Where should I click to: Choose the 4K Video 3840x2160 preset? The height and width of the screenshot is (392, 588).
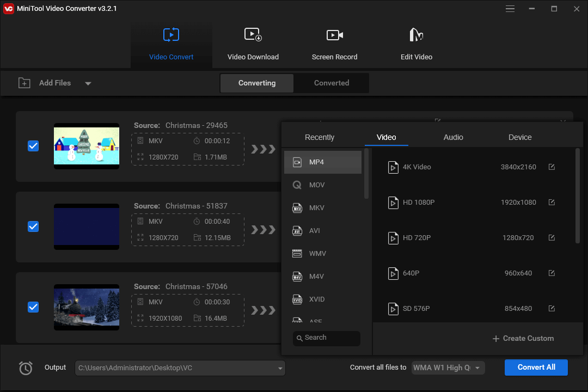click(x=474, y=167)
